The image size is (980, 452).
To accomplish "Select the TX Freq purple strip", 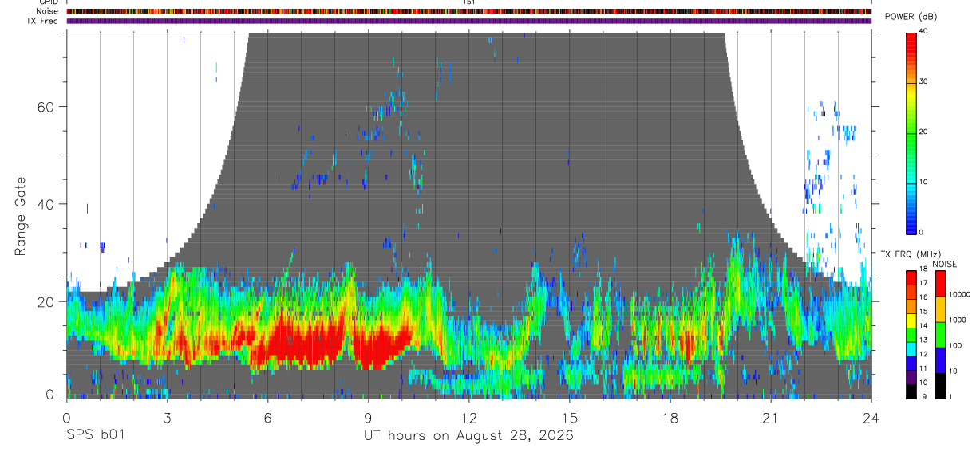I will click(x=468, y=21).
